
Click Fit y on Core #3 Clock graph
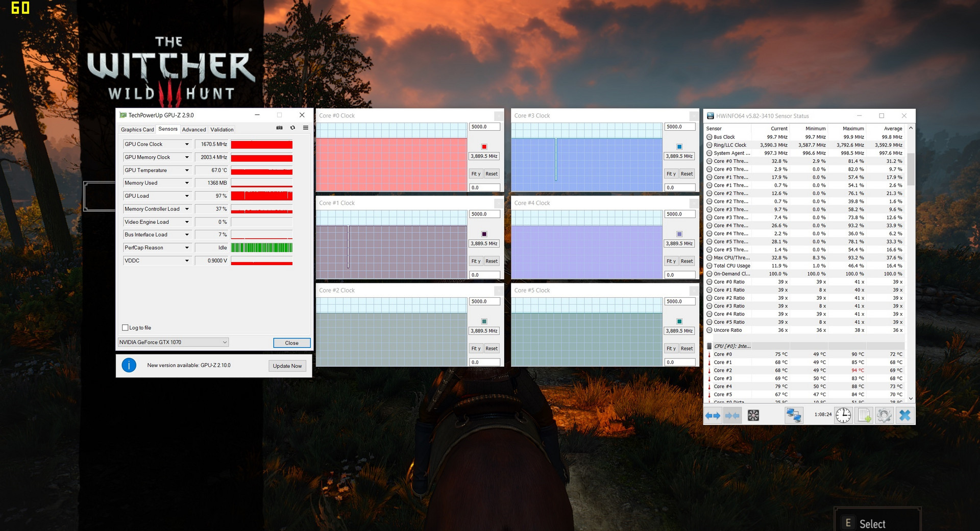[x=671, y=174]
